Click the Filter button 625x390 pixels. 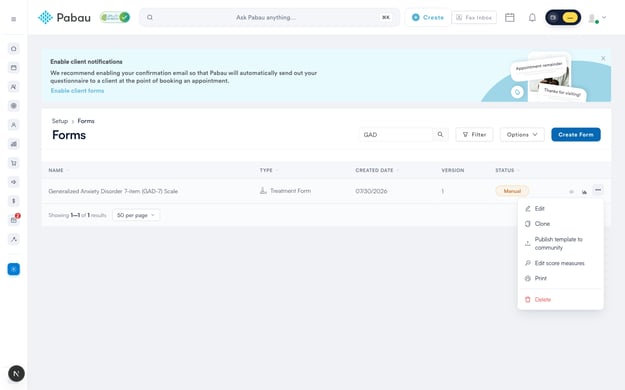point(474,135)
